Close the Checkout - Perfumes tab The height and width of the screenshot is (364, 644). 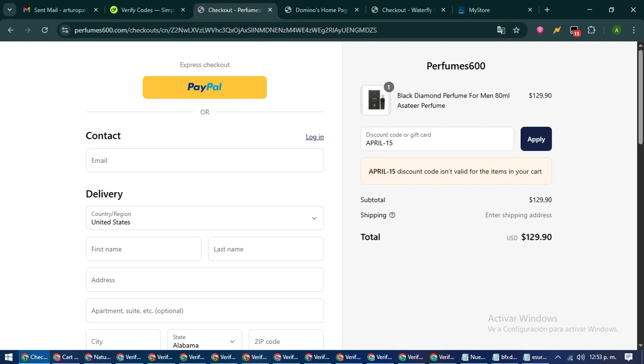pyautogui.click(x=270, y=10)
